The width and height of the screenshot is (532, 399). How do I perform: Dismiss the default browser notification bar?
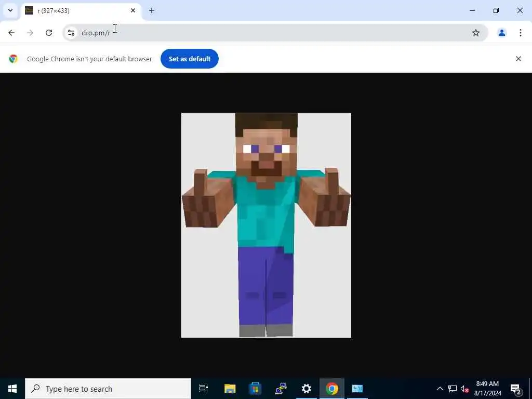[x=518, y=59]
